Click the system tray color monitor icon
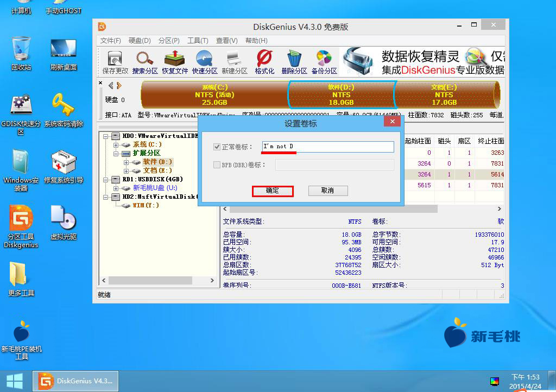Image resolution: width=556 pixels, height=392 pixels. coord(495,381)
